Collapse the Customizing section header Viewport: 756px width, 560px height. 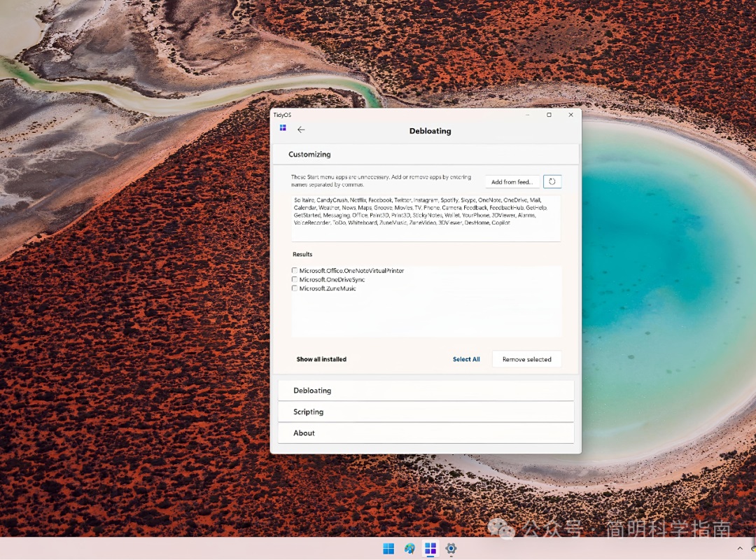click(426, 154)
